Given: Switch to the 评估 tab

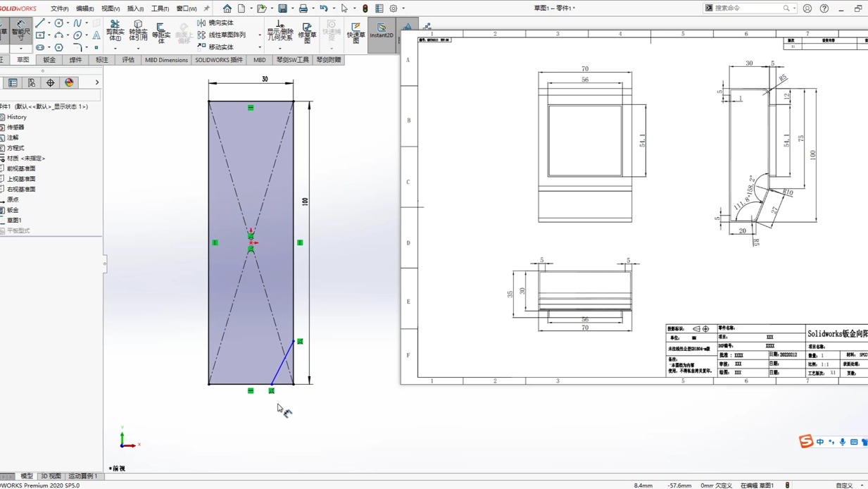Looking at the screenshot, I should click(x=128, y=60).
